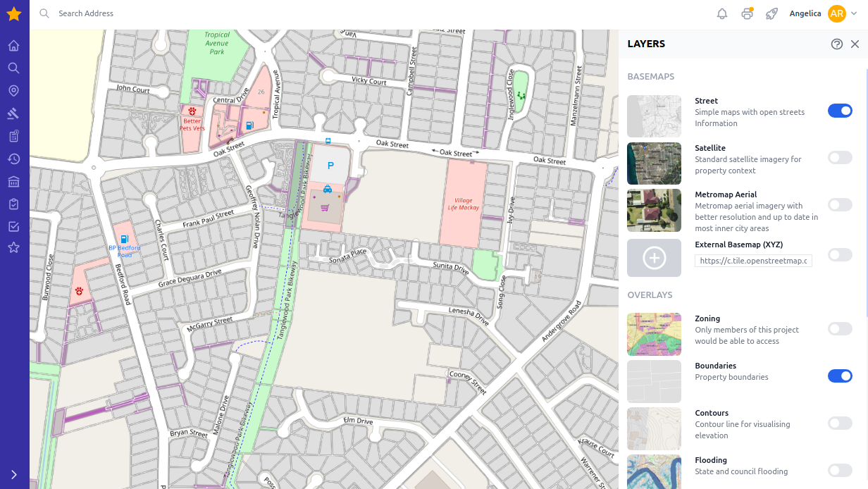Click the blue taxi car icon on map
Screen dimensions: 868x489
328,189
